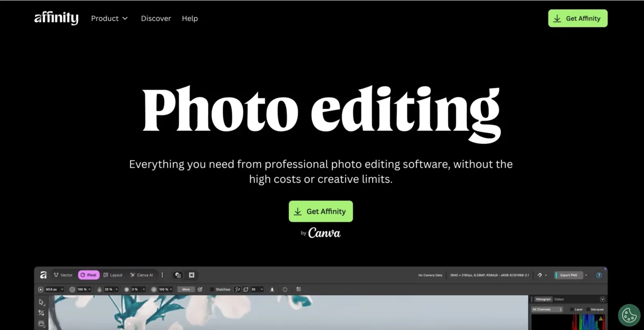
Task: Click the Export PNG button
Action: point(569,275)
